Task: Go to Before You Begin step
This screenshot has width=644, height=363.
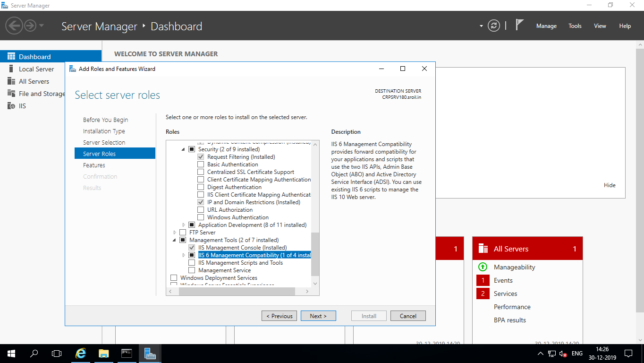Action: pos(105,120)
